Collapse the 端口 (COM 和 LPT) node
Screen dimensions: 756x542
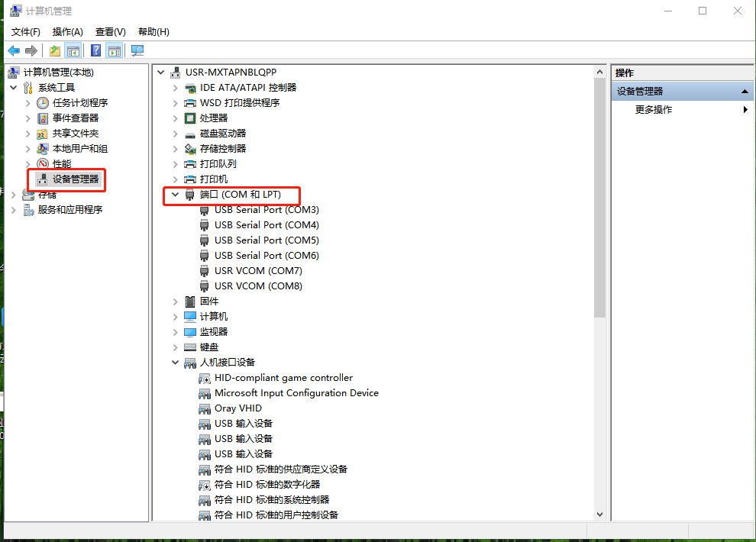tap(175, 195)
